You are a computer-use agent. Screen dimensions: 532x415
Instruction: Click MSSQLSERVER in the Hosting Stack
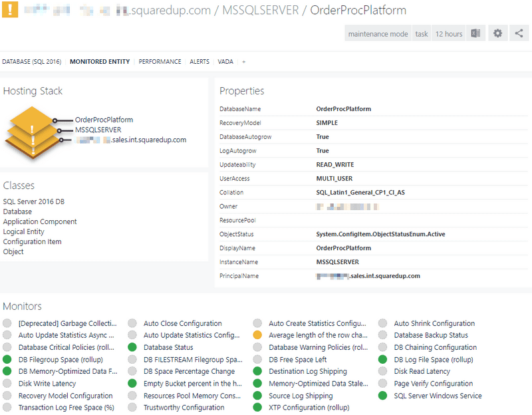coord(98,130)
